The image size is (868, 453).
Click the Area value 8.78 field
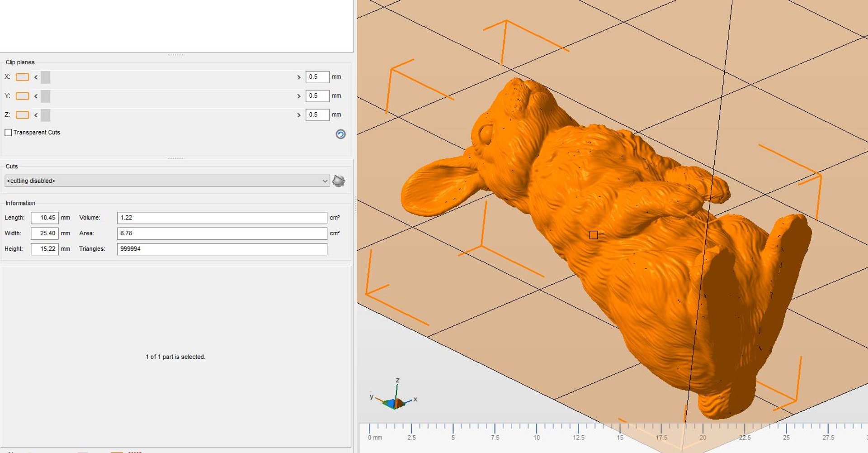pos(222,234)
